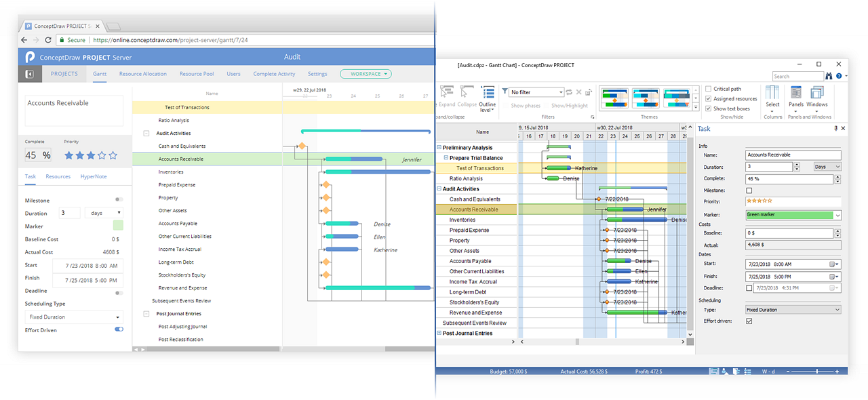Select the second cyan Gantt theme
868x400 pixels.
coord(647,98)
